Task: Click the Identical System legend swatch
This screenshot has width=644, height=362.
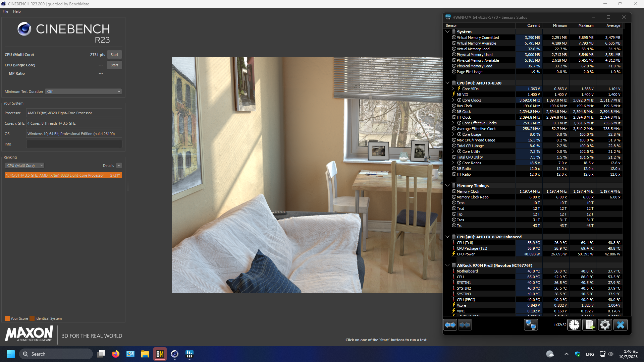Action: [x=32, y=318]
